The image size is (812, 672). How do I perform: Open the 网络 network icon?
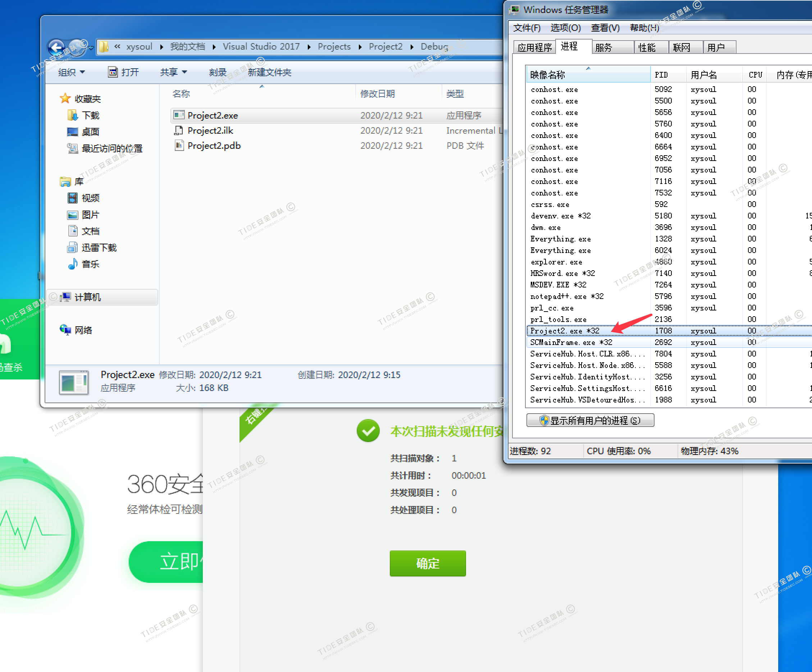(x=65, y=330)
